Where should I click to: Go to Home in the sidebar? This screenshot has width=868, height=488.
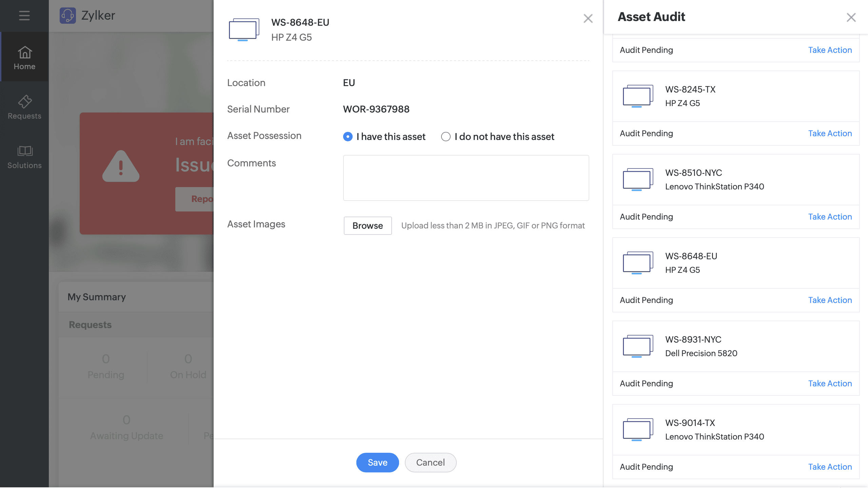coord(24,58)
